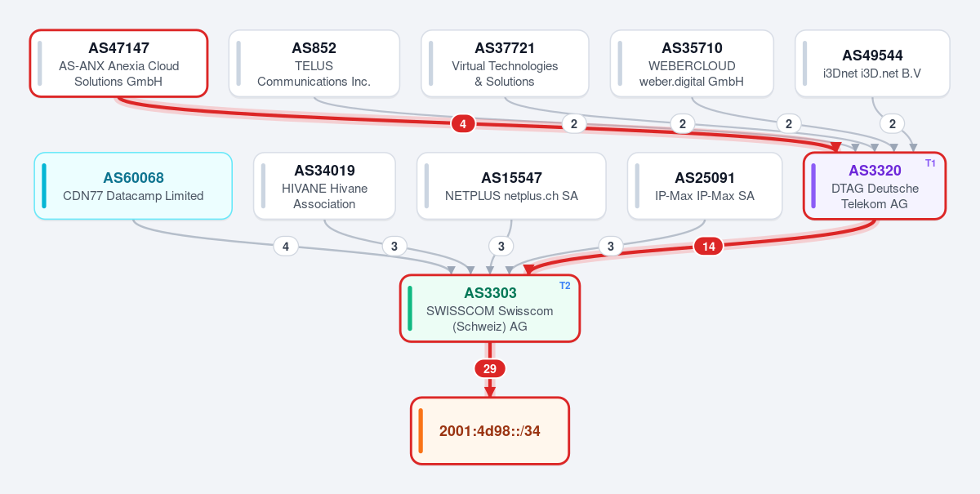Viewport: 980px width, 494px height.
Task: Select the AS34019 HIVANE Association node
Action: [324, 186]
